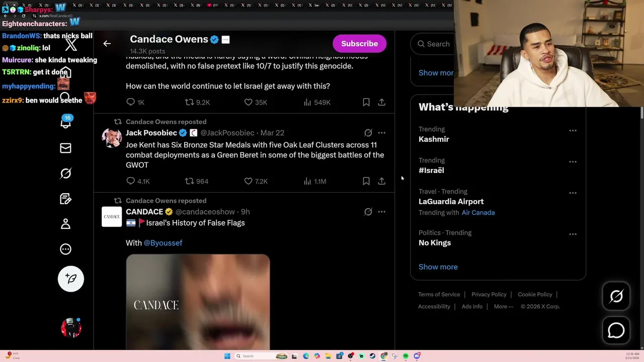Repost the Jack Posobiec post (964)
Image resolution: width=644 pixels, height=362 pixels.
pyautogui.click(x=196, y=181)
